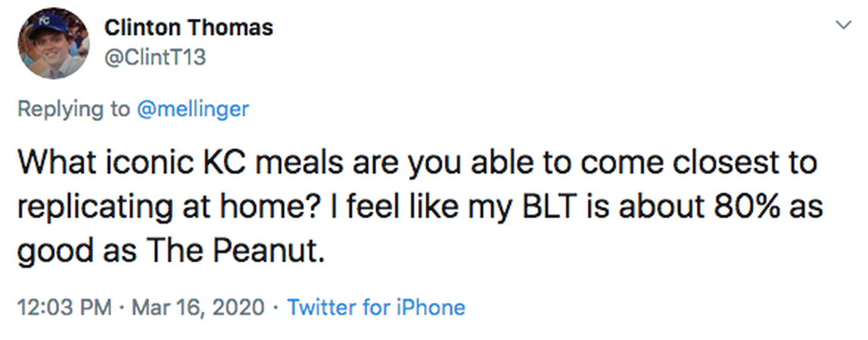
Task: Click the 'Replying to' label
Action: coord(73,109)
